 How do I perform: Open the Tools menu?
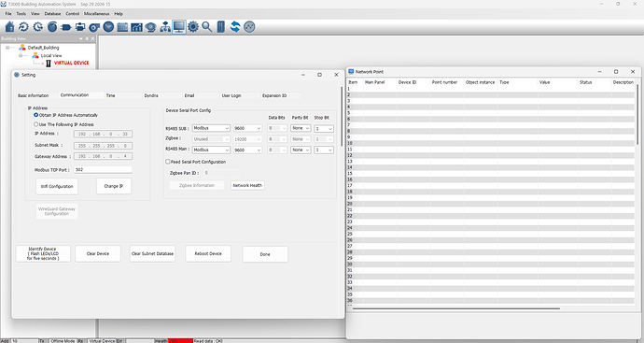[x=21, y=14]
